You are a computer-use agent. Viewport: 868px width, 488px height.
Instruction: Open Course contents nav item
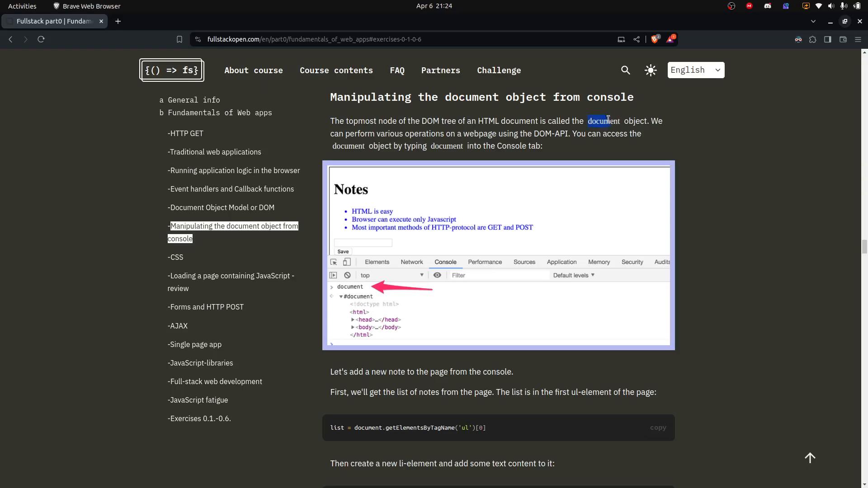(x=336, y=70)
